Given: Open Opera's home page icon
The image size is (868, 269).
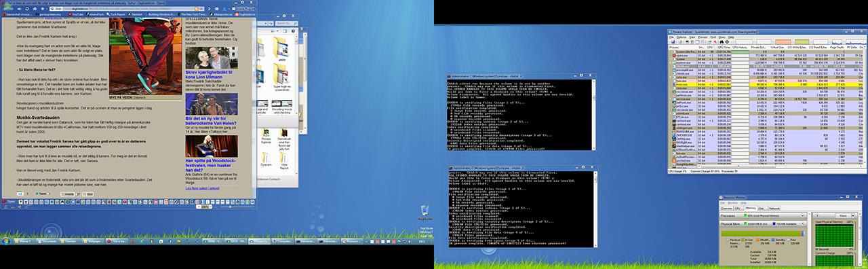Looking at the screenshot, I should (35, 9).
